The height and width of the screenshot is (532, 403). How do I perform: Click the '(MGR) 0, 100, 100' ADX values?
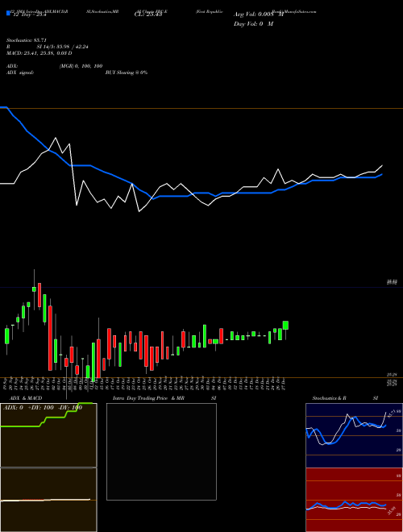(81, 66)
